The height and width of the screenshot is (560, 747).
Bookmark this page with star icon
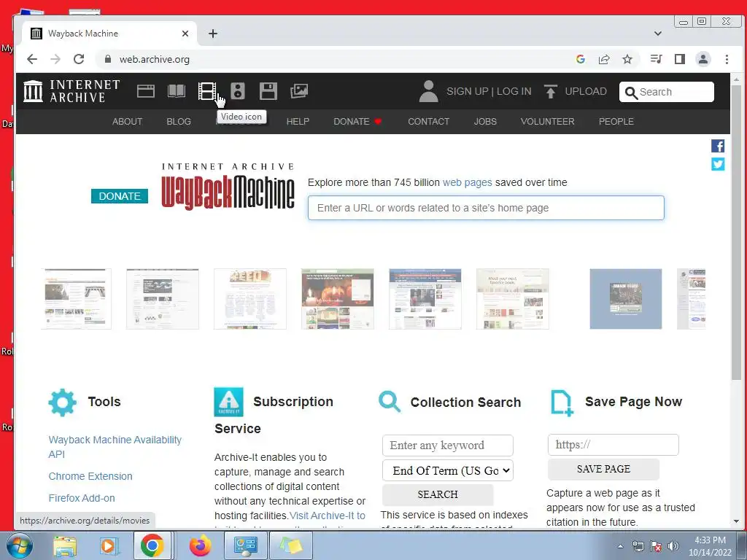click(627, 59)
